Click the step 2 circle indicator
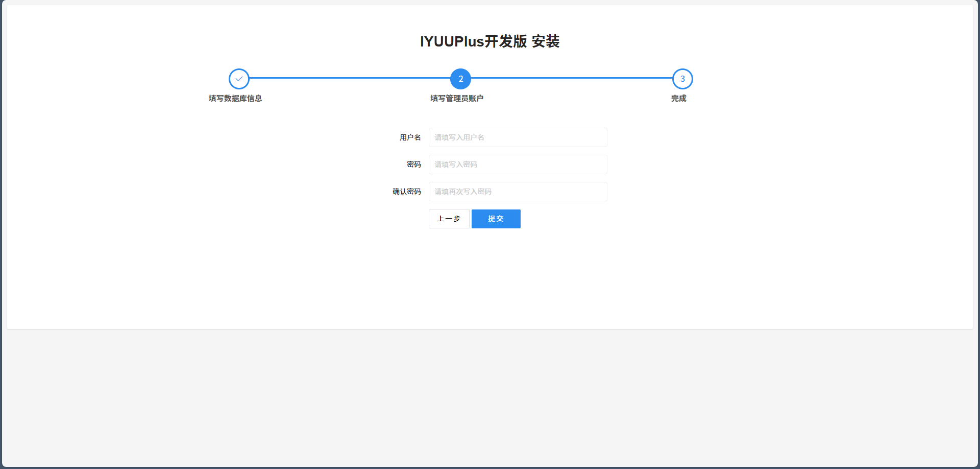This screenshot has height=469, width=980. 460,79
